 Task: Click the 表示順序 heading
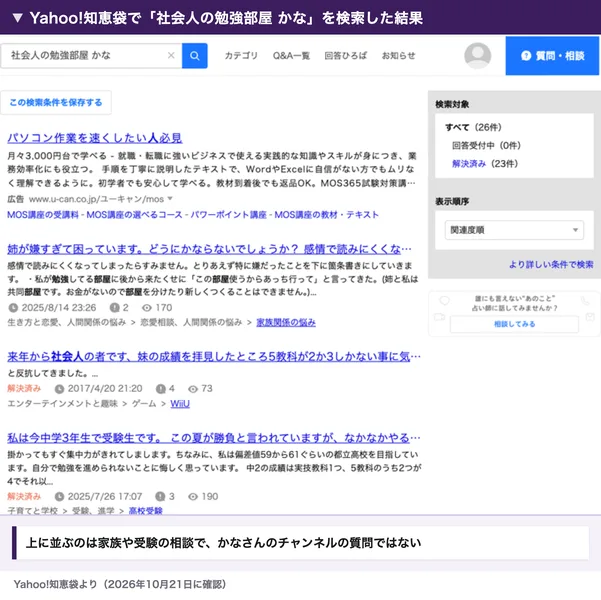click(452, 202)
